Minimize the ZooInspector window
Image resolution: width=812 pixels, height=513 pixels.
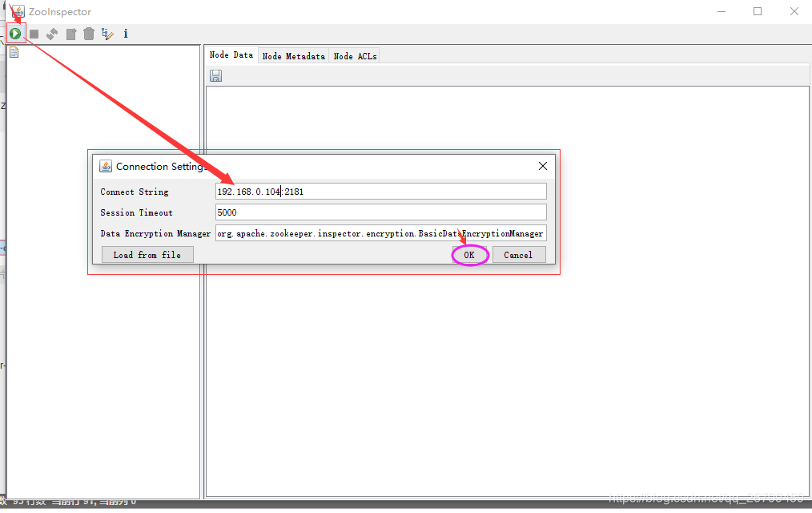click(x=722, y=11)
